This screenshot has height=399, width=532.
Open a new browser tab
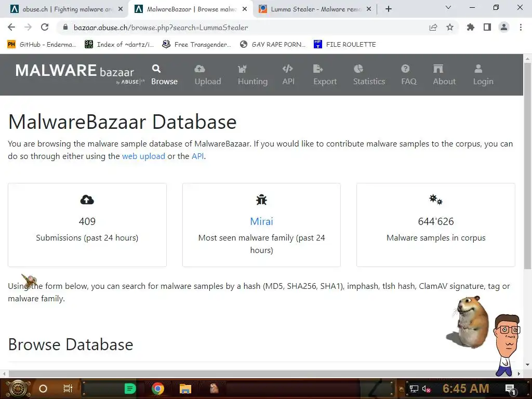pos(389,9)
